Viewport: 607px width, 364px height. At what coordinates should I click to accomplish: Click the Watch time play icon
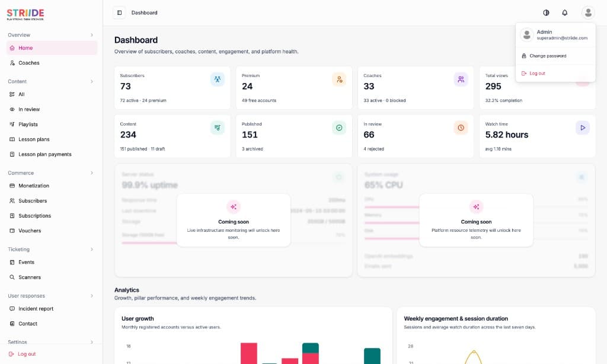point(583,128)
